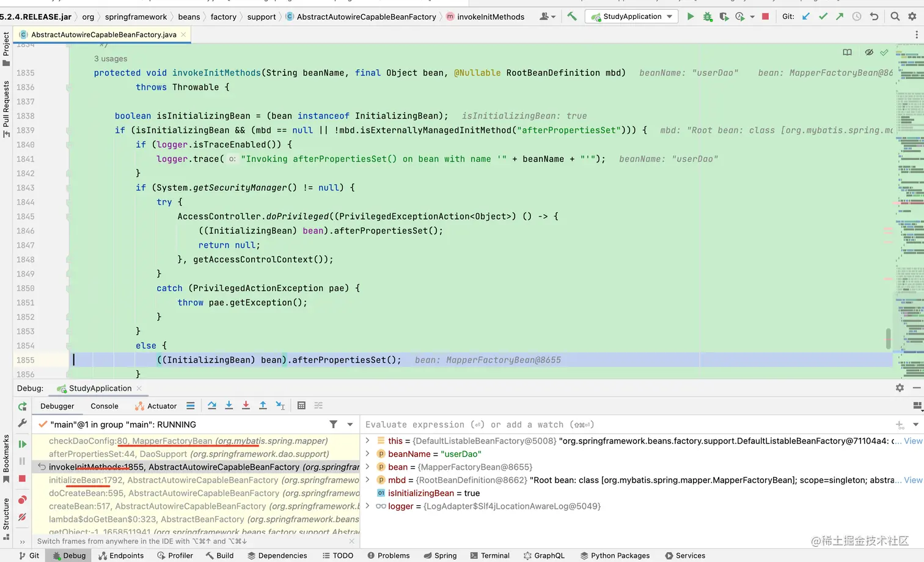Screen dimensions: 924x562
Task: Click the Profiler run icon in top toolbar
Action: [740, 17]
